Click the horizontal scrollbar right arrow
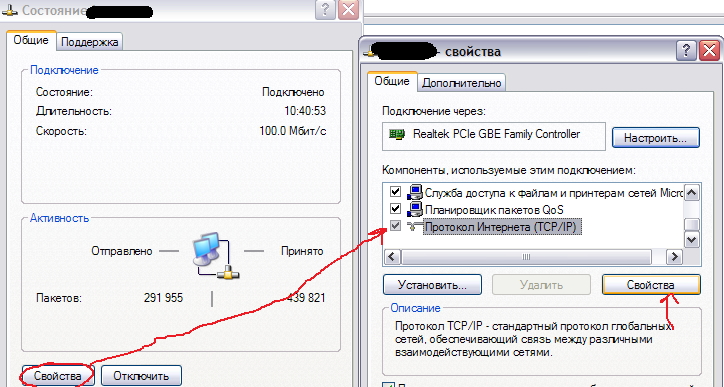This screenshot has height=387, width=724. pyautogui.click(x=675, y=257)
